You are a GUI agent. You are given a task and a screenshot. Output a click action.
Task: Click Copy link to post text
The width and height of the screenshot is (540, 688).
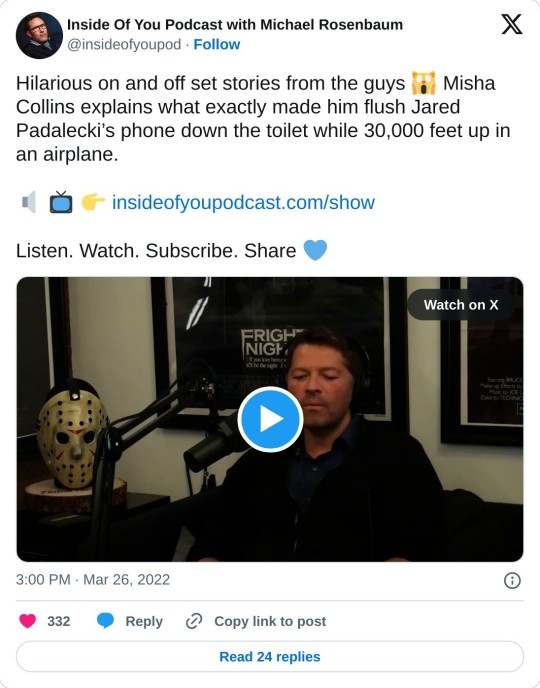point(270,621)
